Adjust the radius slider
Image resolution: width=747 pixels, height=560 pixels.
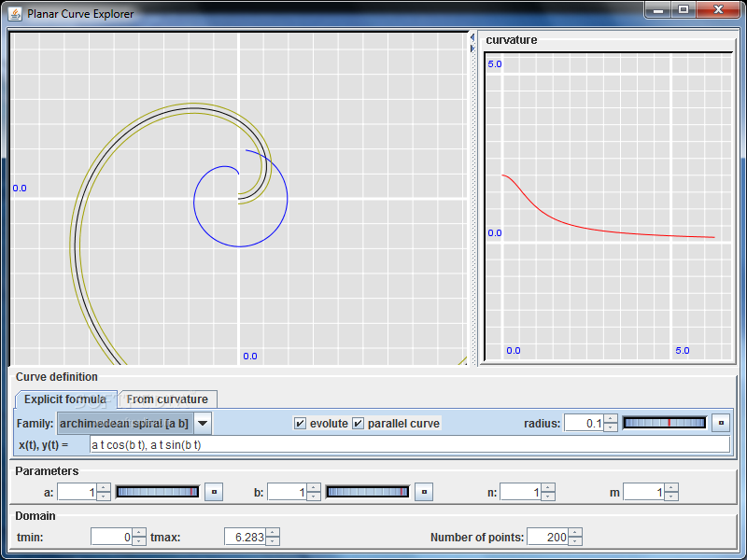[665, 423]
